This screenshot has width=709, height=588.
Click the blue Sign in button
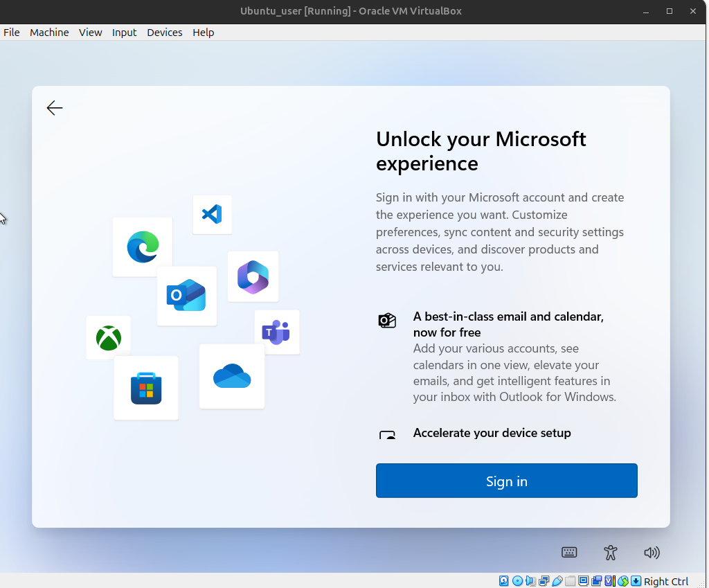click(x=506, y=481)
